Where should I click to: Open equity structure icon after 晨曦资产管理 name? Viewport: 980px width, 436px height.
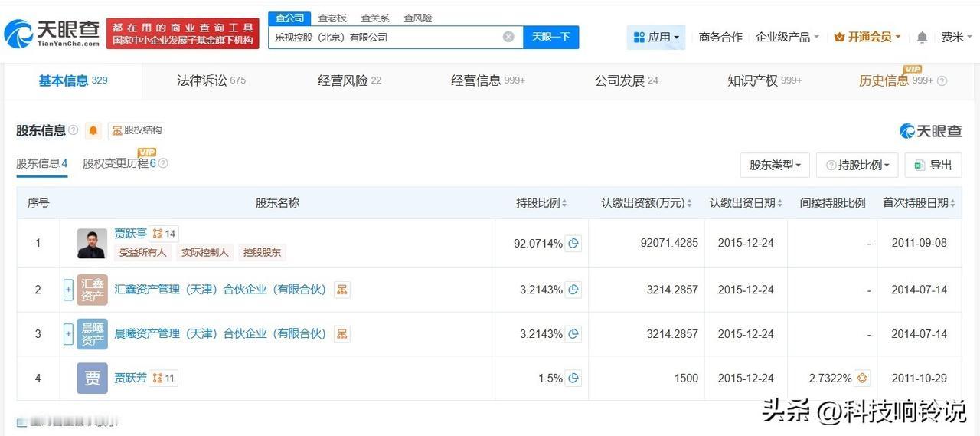coord(342,334)
